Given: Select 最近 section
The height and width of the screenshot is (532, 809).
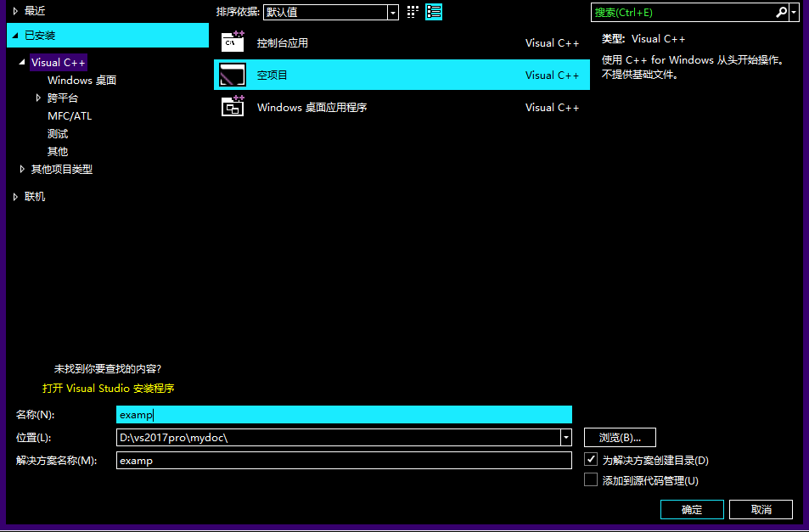Looking at the screenshot, I should tap(35, 11).
